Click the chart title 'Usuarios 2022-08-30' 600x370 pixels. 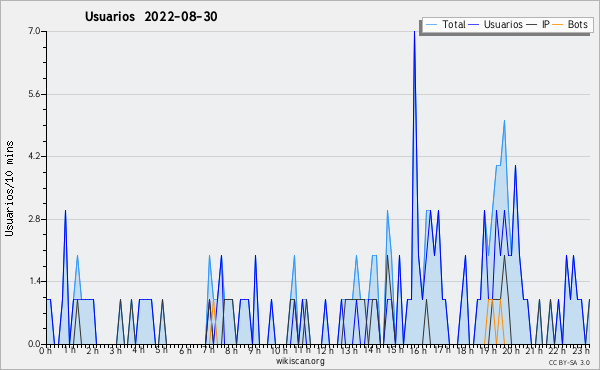coord(151,16)
